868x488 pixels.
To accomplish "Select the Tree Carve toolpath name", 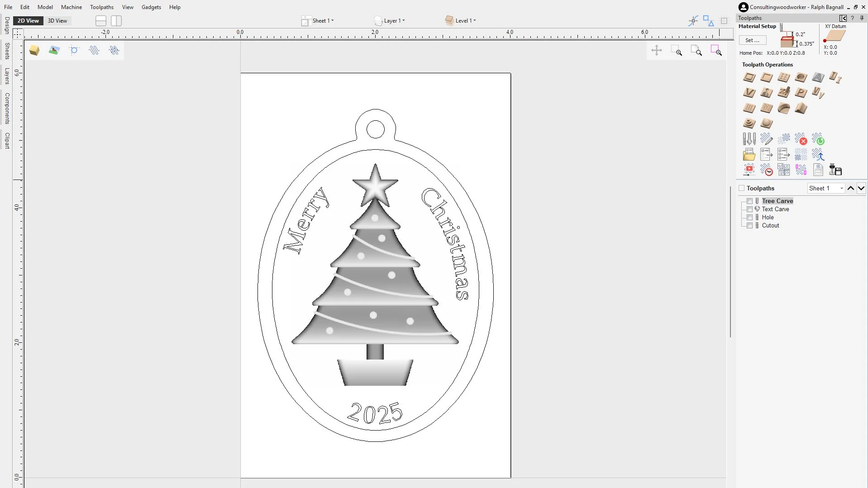I will point(777,201).
